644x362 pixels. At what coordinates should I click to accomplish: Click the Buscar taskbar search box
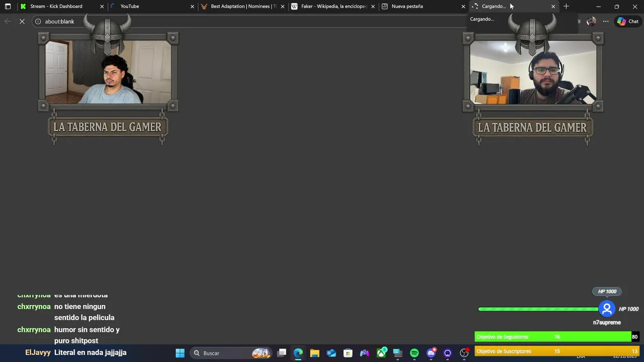[231, 353]
